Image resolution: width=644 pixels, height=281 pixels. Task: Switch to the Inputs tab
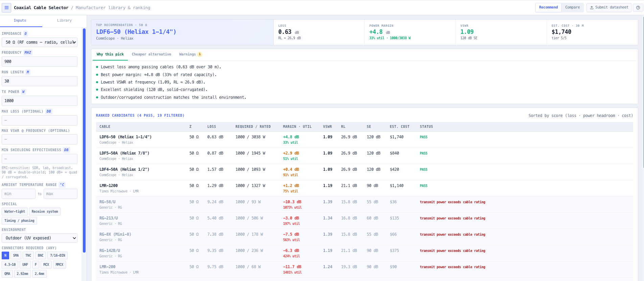20,21
